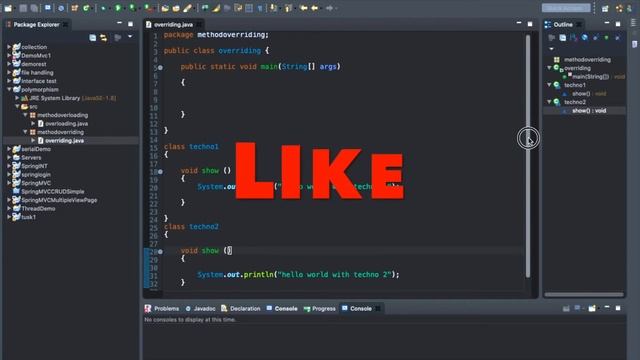640x360 pixels.
Task: Collapse techno1 class in Outline
Action: click(x=549, y=85)
